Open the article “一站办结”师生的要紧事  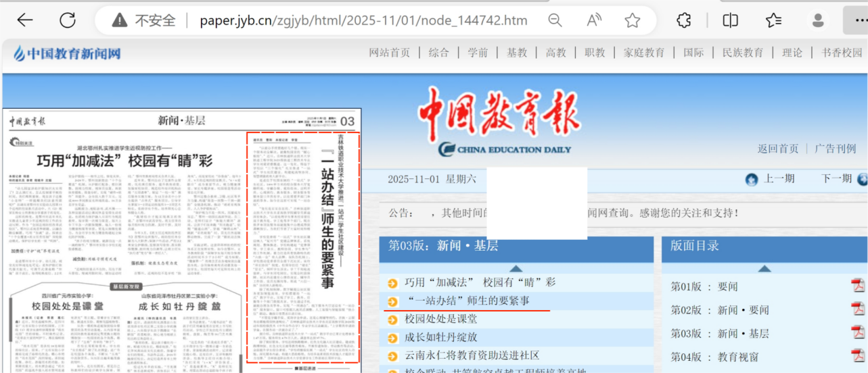(x=469, y=301)
